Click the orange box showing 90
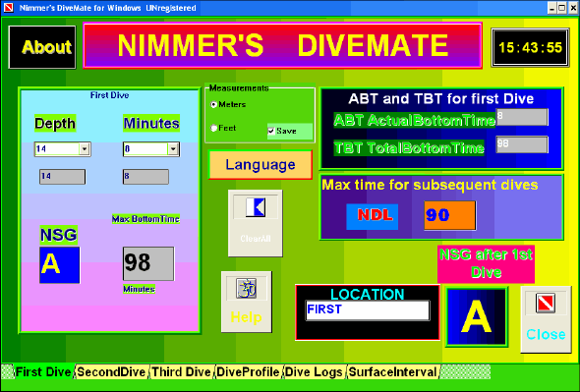The width and height of the screenshot is (580, 392). 450,215
